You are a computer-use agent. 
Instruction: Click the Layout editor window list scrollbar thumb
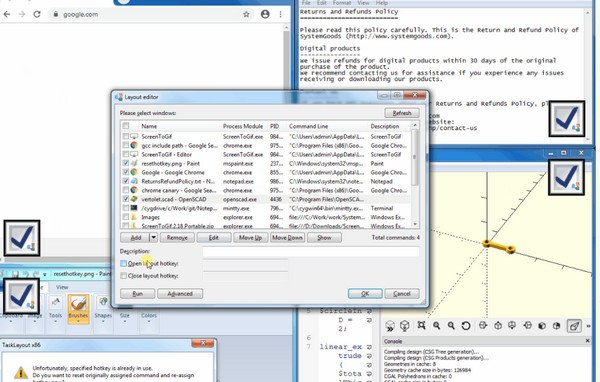(415, 158)
